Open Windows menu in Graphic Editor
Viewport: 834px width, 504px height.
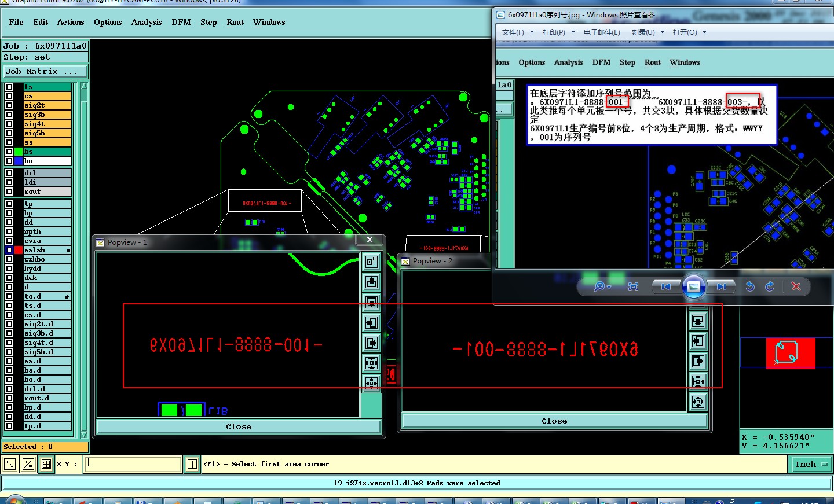(x=269, y=22)
